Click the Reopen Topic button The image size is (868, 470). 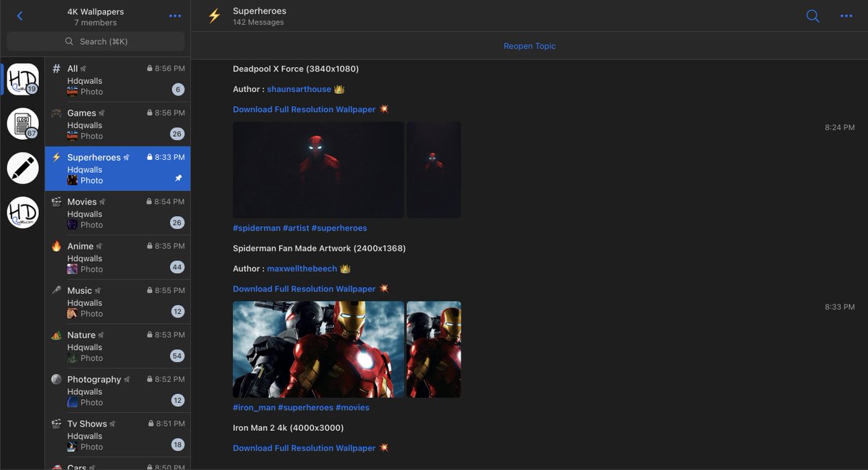point(529,46)
